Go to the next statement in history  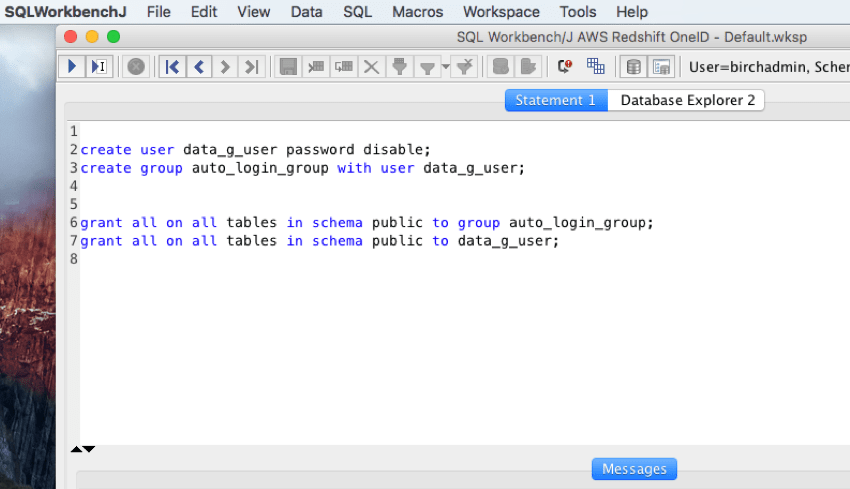pyautogui.click(x=224, y=67)
